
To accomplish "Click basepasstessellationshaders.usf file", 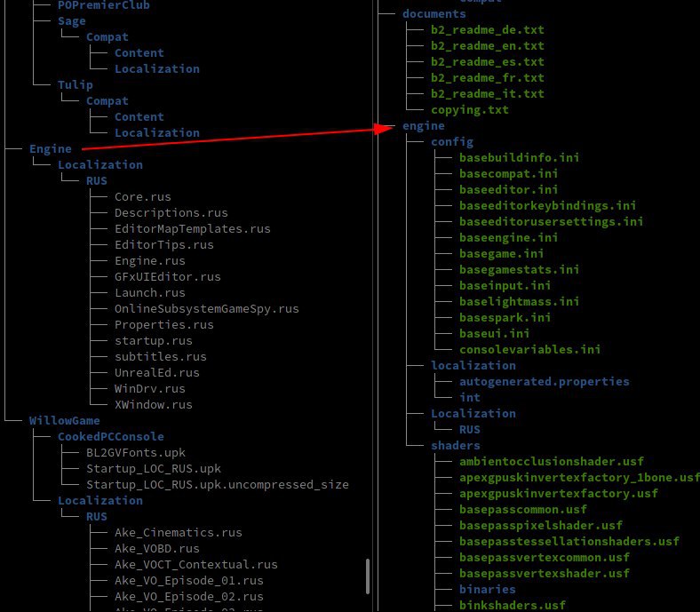I will (x=569, y=542).
